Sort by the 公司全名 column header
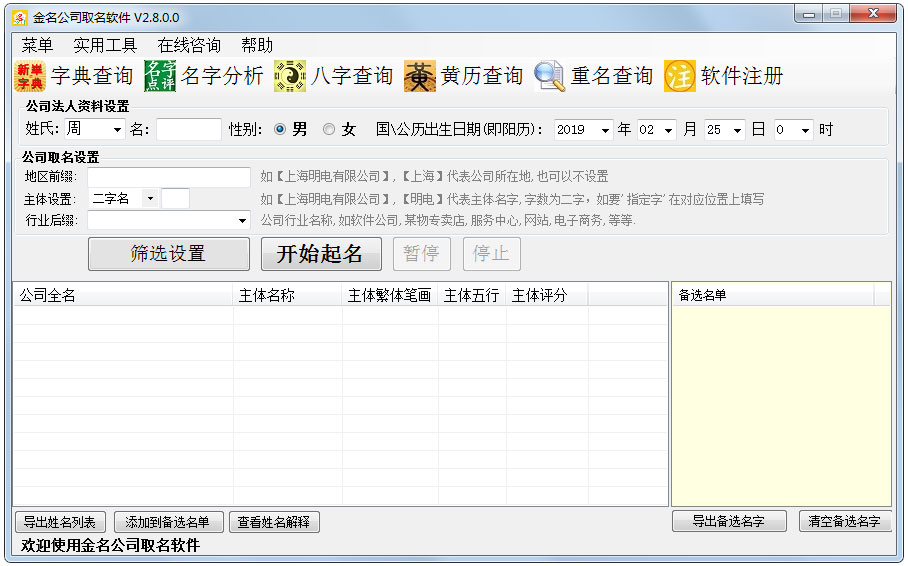Screen dimensions: 908x566 point(123,295)
